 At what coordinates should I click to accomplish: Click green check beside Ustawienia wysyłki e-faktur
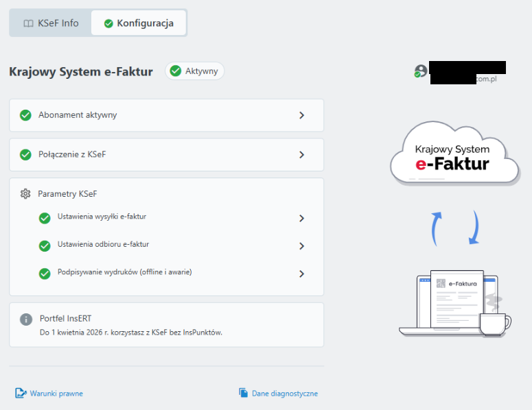tap(45, 218)
